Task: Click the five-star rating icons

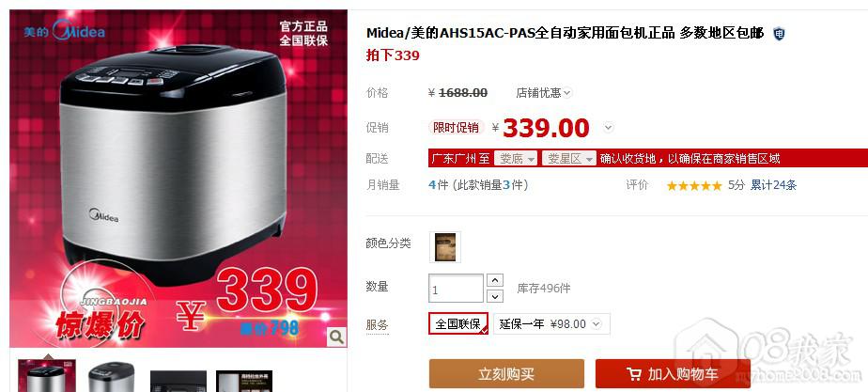Action: point(694,185)
